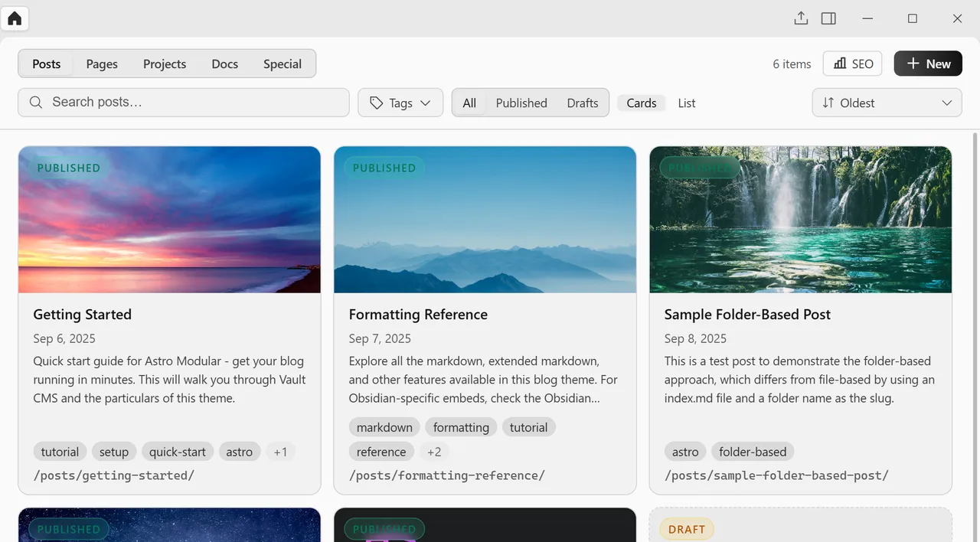Click the quick-start tag

point(178,452)
